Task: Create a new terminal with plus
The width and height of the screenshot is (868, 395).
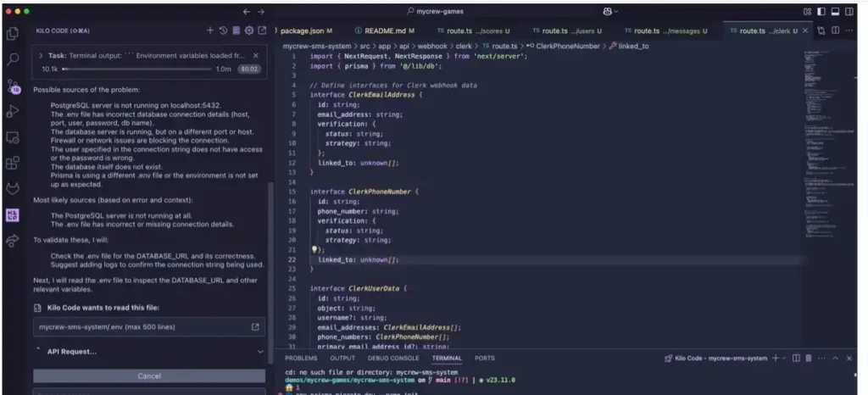Action: [776, 359]
